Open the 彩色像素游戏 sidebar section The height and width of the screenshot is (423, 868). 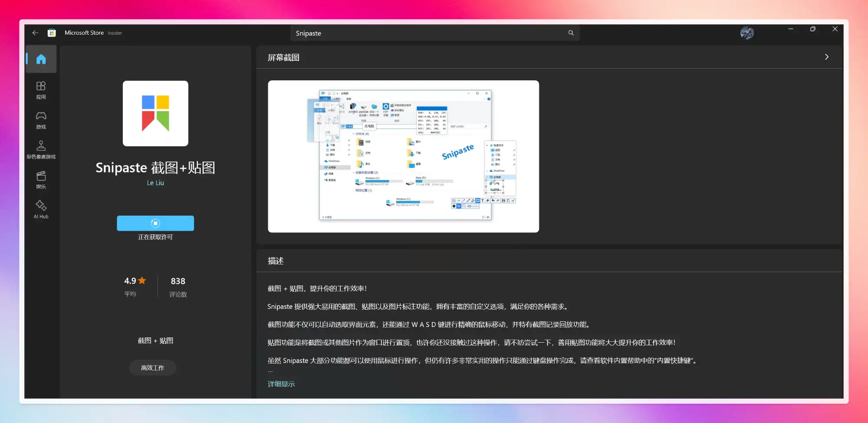click(x=41, y=150)
